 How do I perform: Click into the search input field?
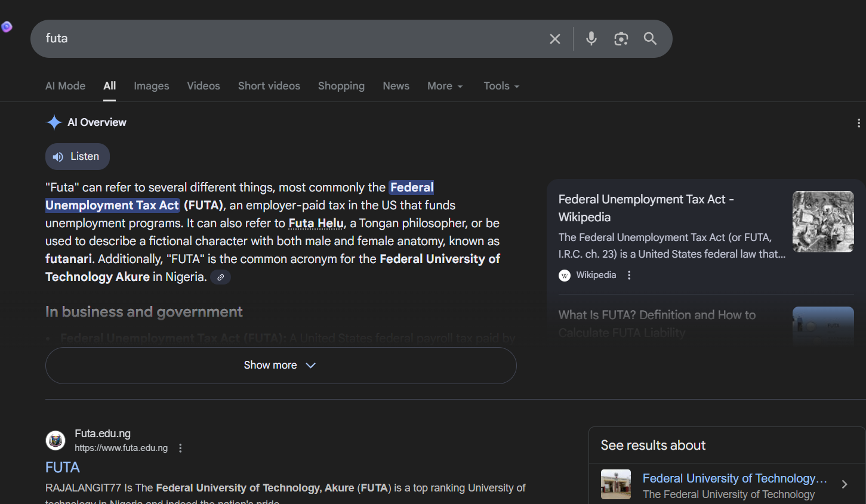tap(286, 39)
